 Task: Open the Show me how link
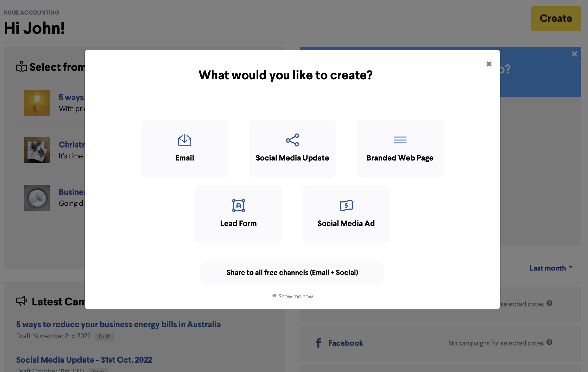(296, 296)
